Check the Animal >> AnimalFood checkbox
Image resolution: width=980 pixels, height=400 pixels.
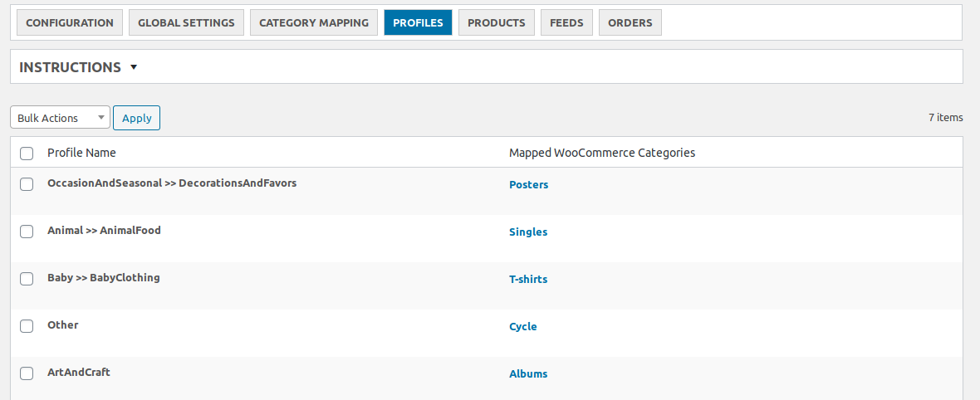[x=27, y=232]
